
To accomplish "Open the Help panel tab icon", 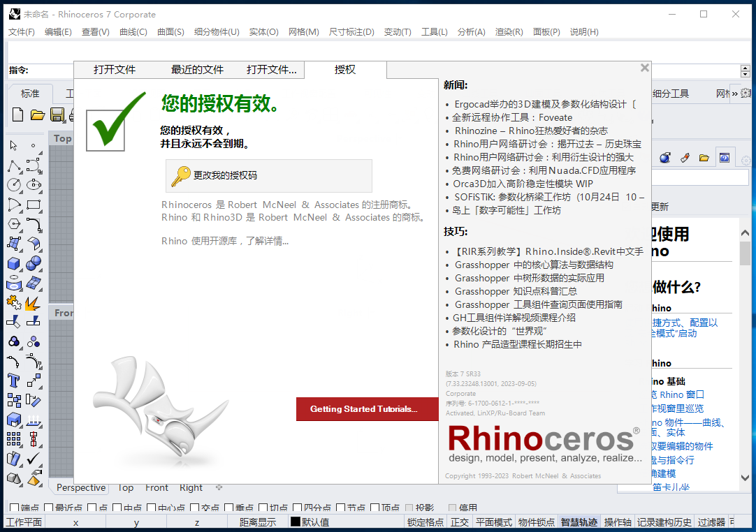I will click(724, 158).
